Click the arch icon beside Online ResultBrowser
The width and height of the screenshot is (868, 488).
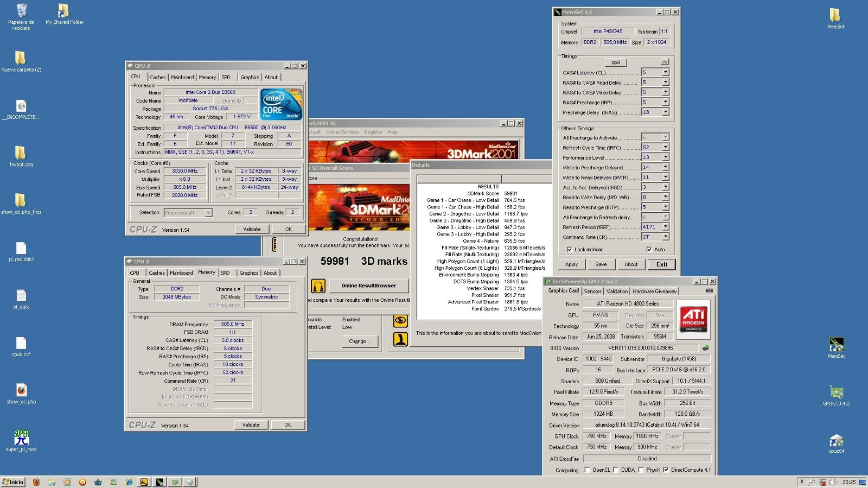pyautogui.click(x=318, y=286)
